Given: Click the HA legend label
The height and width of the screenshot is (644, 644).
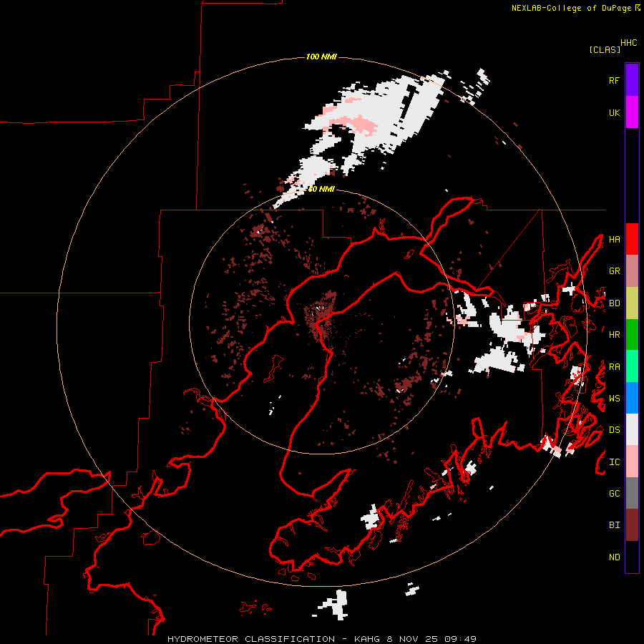Looking at the screenshot, I should pyautogui.click(x=614, y=239).
